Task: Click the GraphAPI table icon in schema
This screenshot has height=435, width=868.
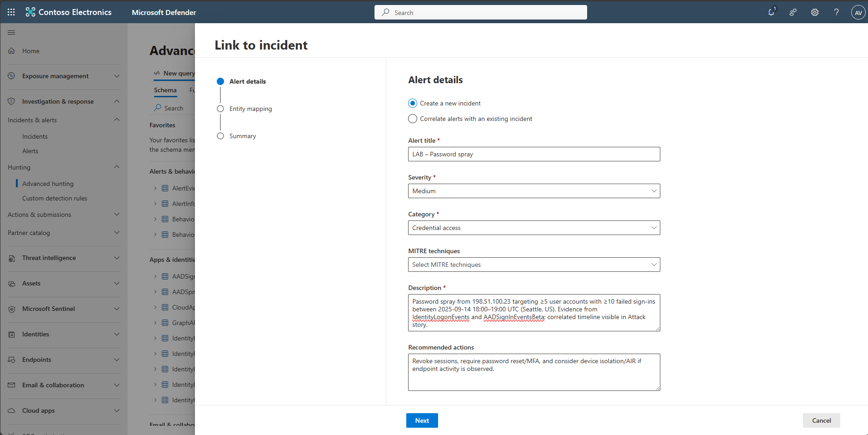Action: coord(165,323)
